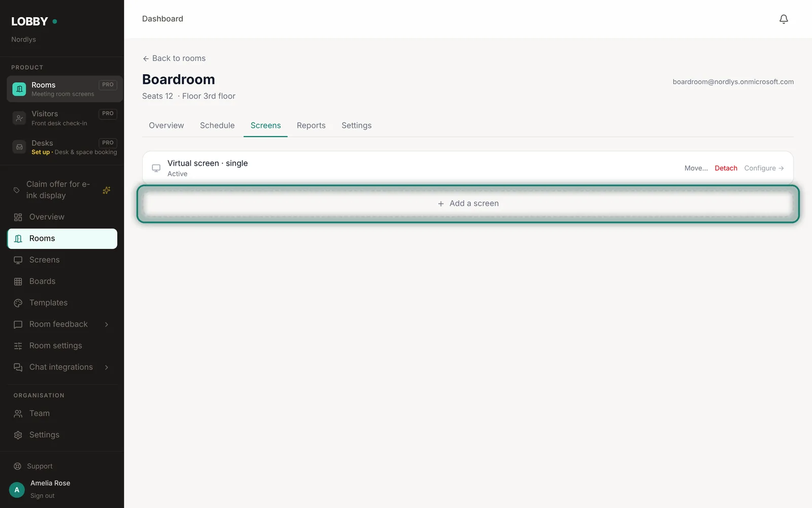This screenshot has width=812, height=508.
Task: Click the Boards table icon
Action: [18, 281]
